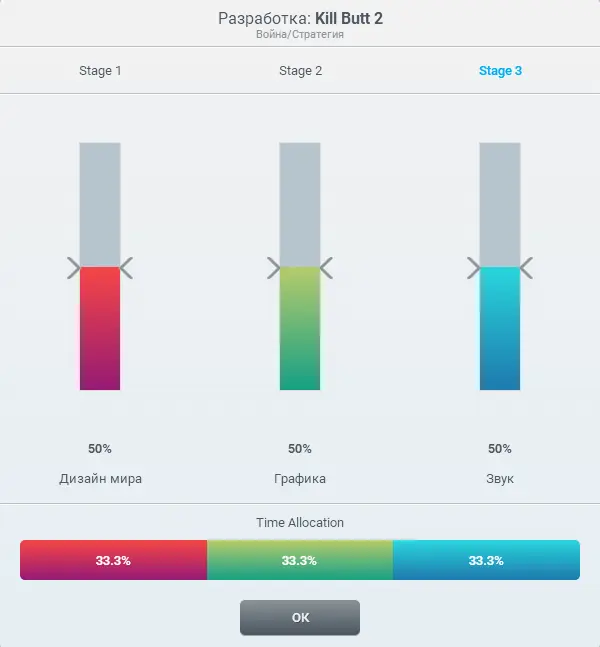
Task: Click the Kill Butt 2 game title
Action: (x=348, y=18)
